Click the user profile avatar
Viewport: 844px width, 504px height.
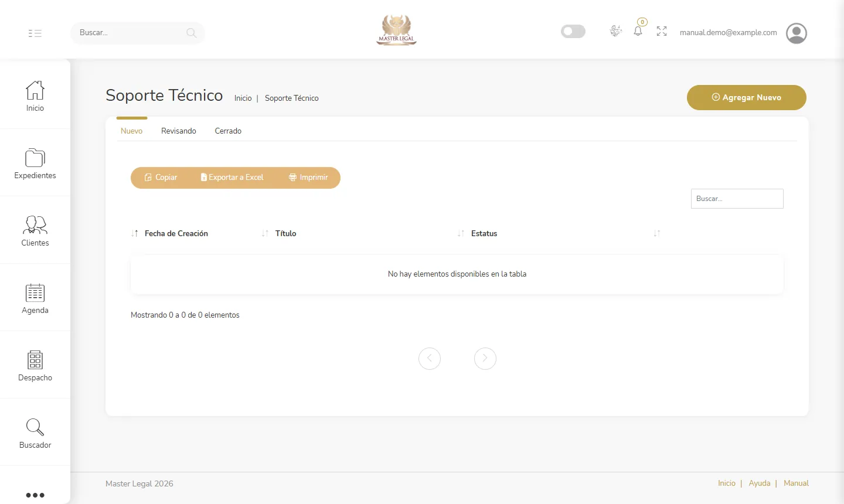797,33
